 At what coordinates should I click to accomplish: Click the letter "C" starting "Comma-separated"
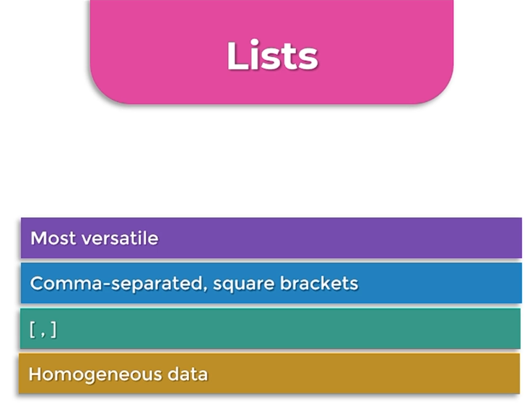(37, 283)
